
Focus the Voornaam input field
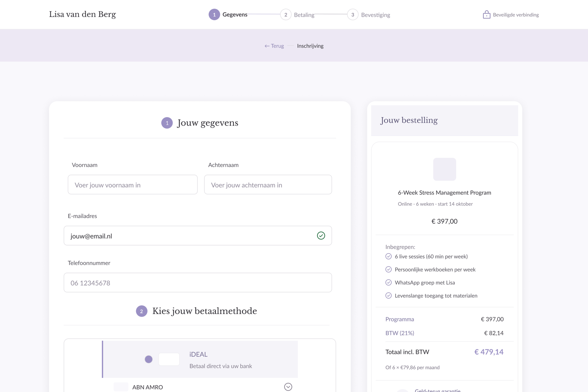pyautogui.click(x=133, y=184)
